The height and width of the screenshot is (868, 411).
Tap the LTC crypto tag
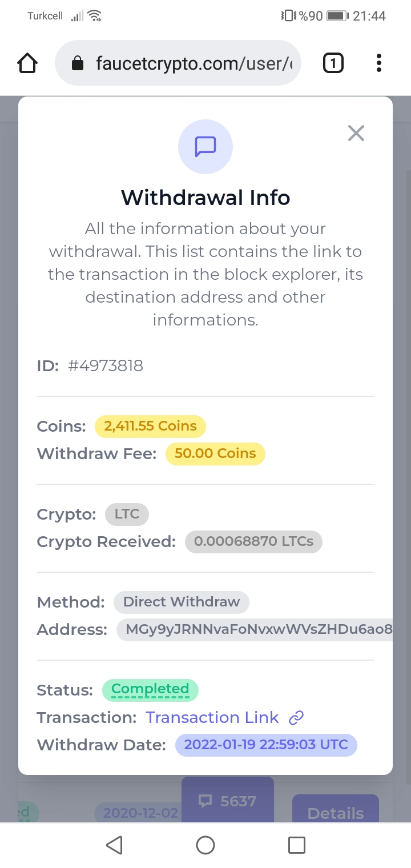click(x=127, y=514)
